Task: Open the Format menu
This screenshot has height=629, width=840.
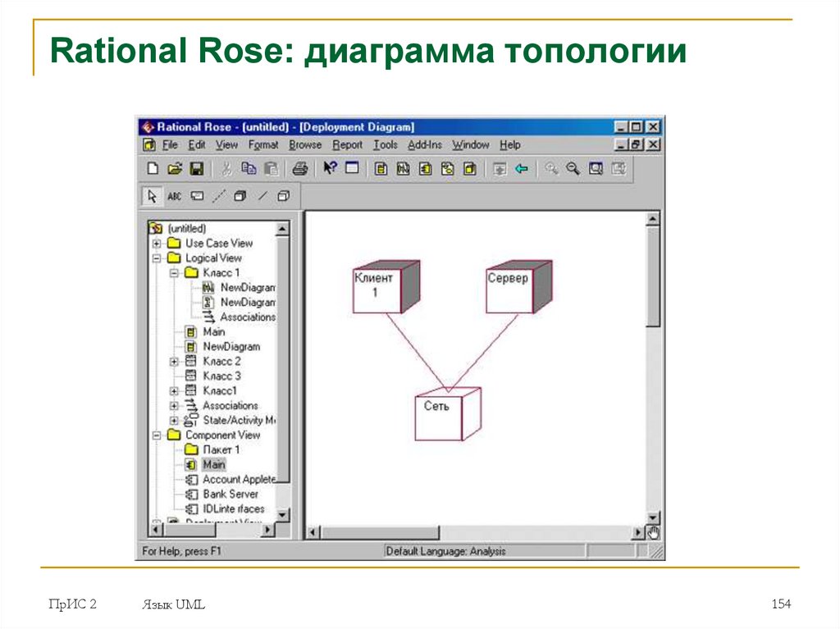Action: point(263,144)
